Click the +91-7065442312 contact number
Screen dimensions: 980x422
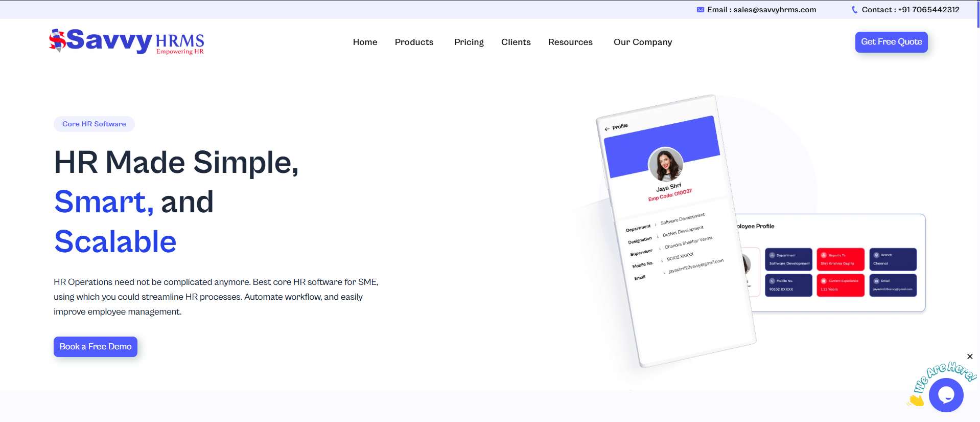click(928, 10)
